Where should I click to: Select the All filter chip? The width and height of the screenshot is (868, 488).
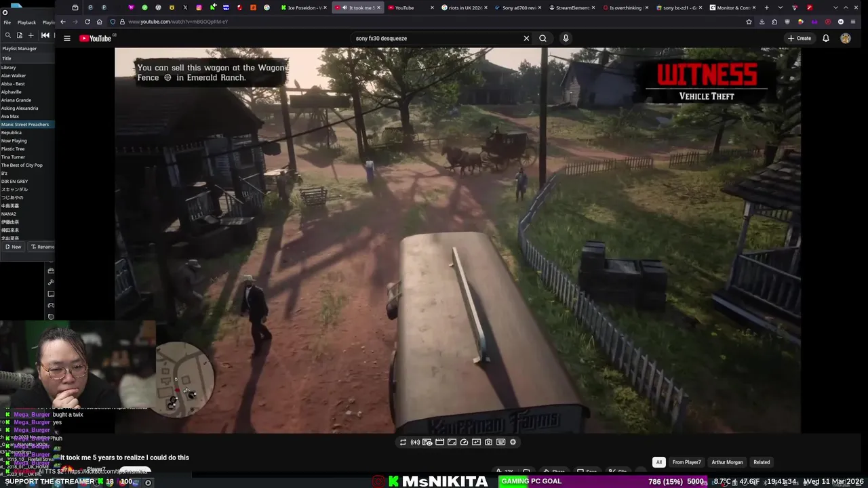tap(658, 462)
